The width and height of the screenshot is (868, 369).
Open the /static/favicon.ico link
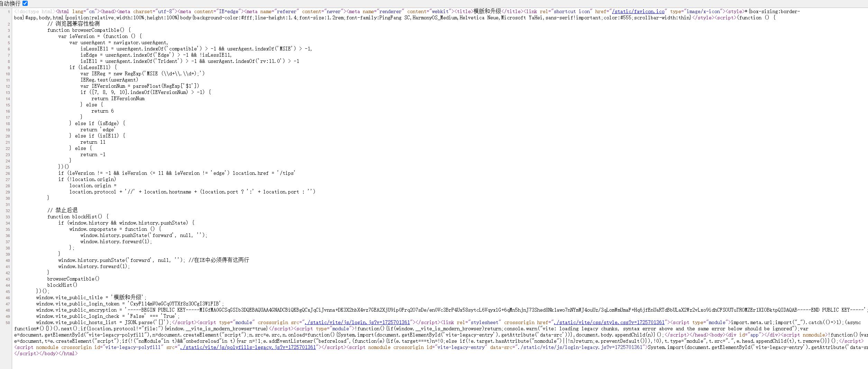[x=638, y=11]
